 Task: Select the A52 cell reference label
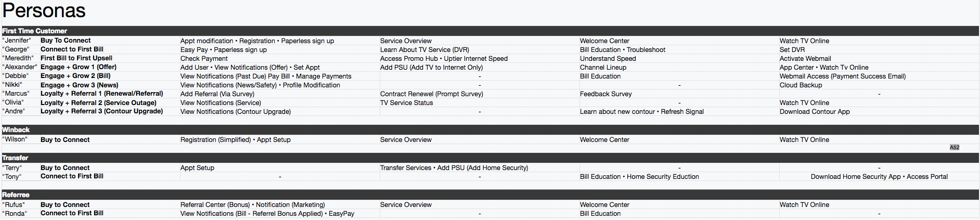pyautogui.click(x=955, y=147)
